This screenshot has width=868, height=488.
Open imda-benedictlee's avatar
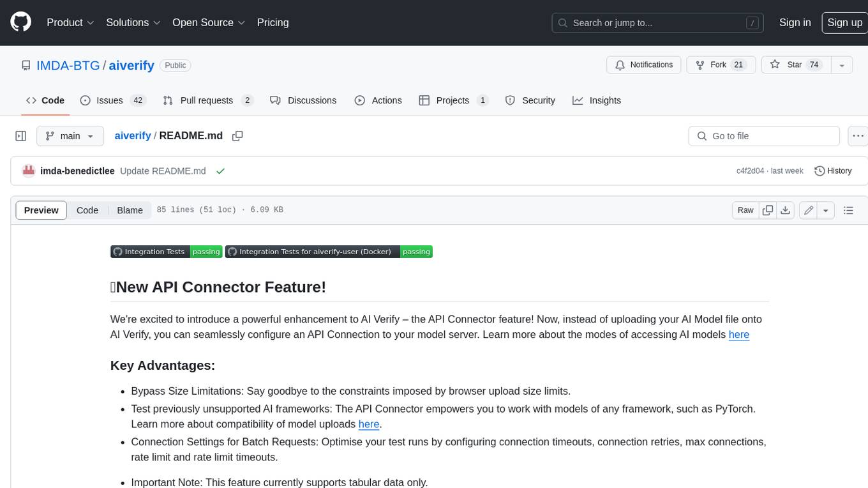[x=28, y=171]
